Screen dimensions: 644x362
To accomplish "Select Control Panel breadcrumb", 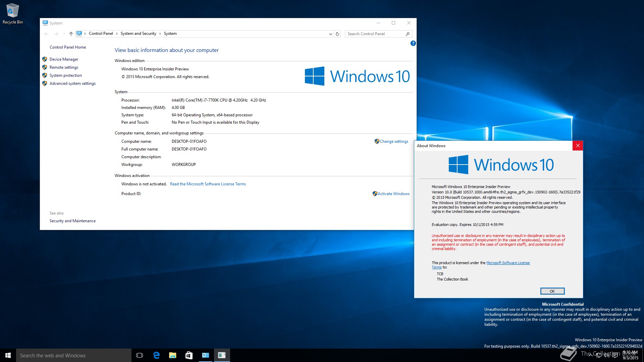I will [101, 34].
